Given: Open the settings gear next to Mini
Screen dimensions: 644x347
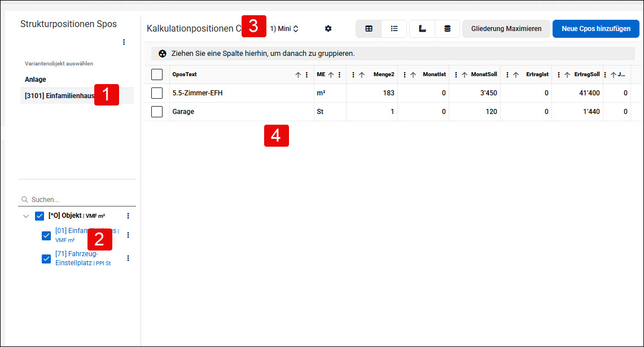Looking at the screenshot, I should (328, 29).
